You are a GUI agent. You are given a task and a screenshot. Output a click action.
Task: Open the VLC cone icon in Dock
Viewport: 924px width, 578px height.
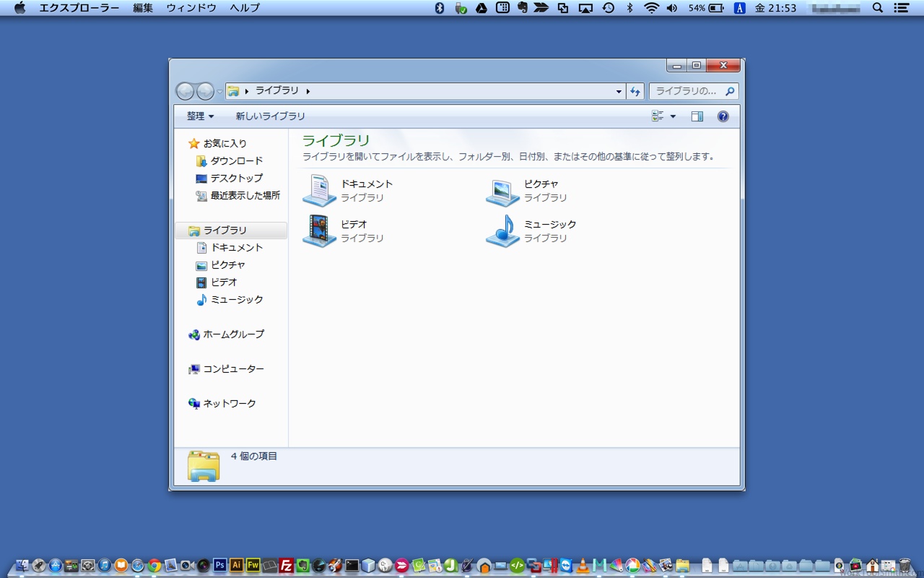pyautogui.click(x=583, y=565)
